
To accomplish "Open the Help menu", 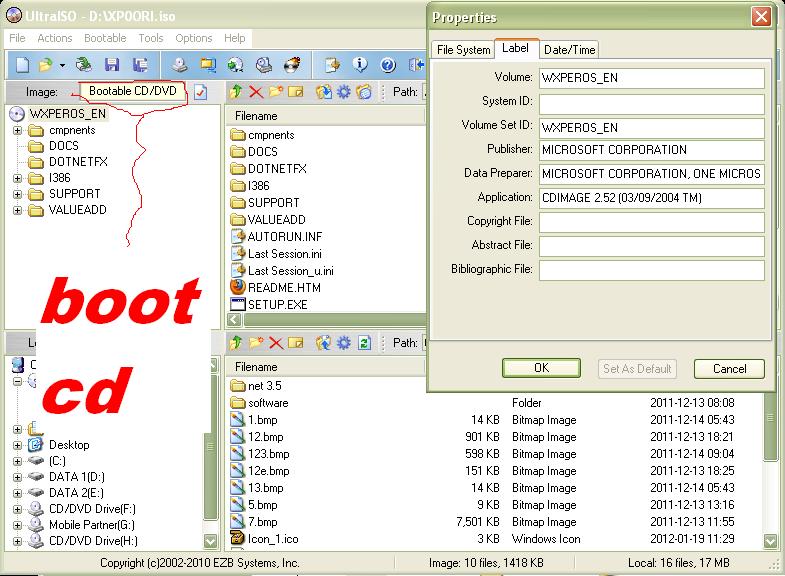I will [x=234, y=38].
